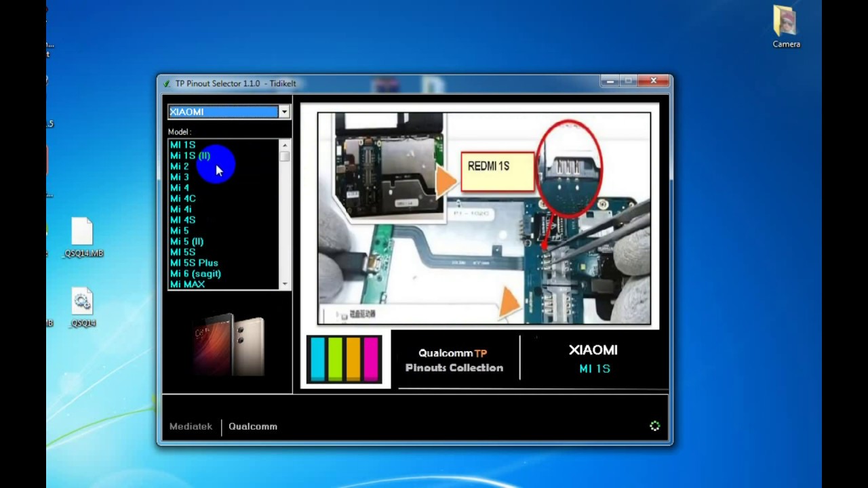Select Mi 1S (II) model

190,156
